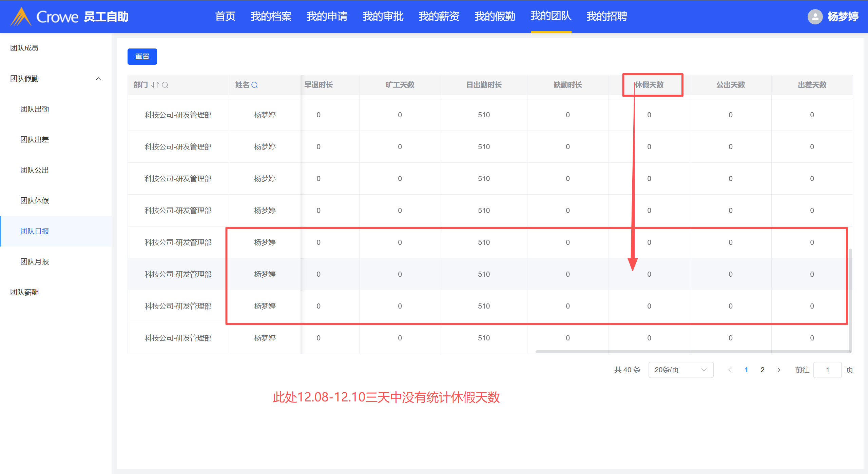The height and width of the screenshot is (474, 868).
Task: Click the 前往 page number input
Action: tap(827, 370)
